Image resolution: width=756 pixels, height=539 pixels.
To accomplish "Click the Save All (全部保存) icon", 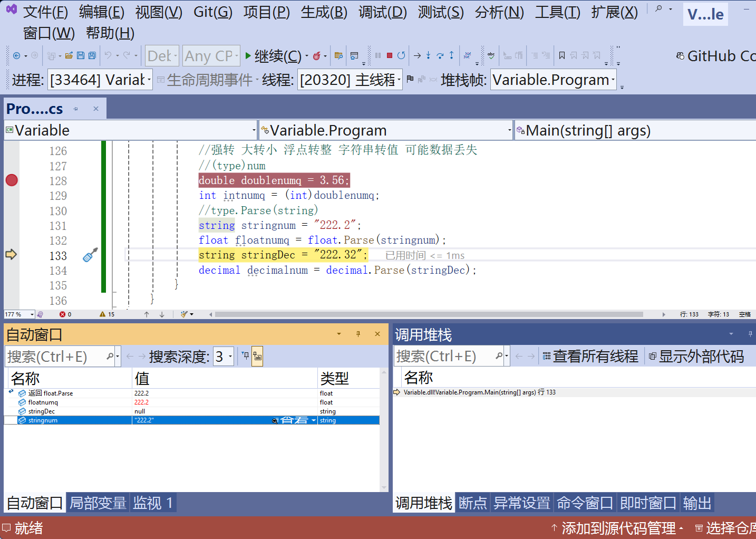I will (x=92, y=55).
